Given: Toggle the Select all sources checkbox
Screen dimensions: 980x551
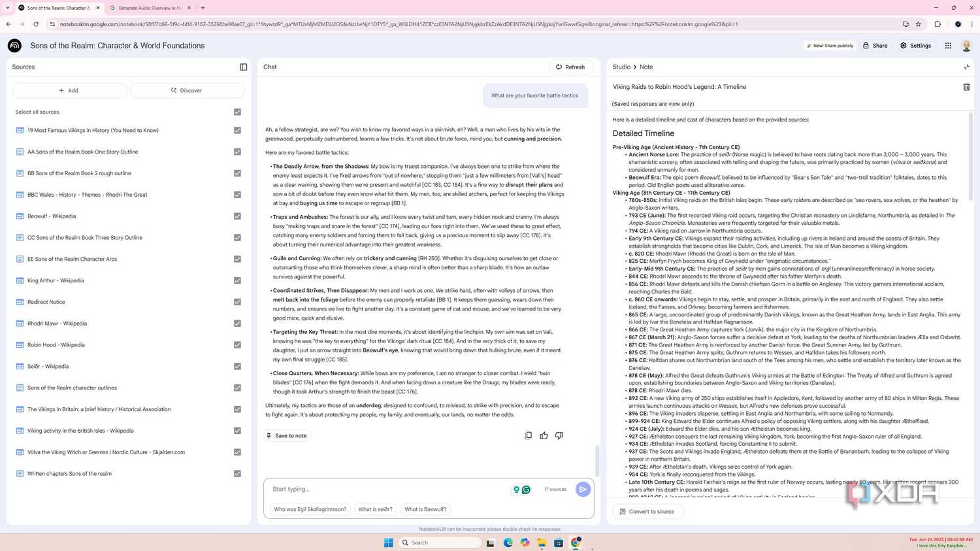Looking at the screenshot, I should click(238, 112).
